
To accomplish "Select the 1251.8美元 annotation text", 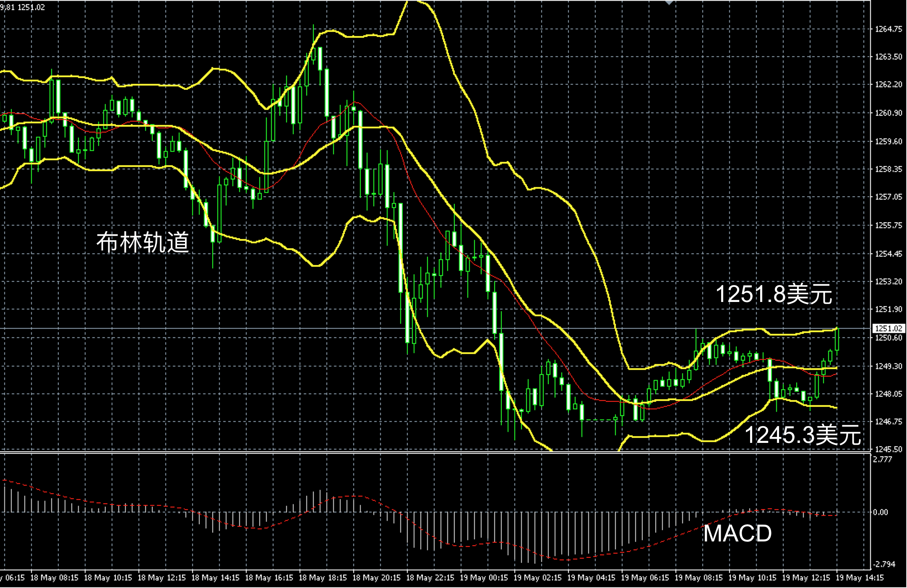I will (773, 294).
